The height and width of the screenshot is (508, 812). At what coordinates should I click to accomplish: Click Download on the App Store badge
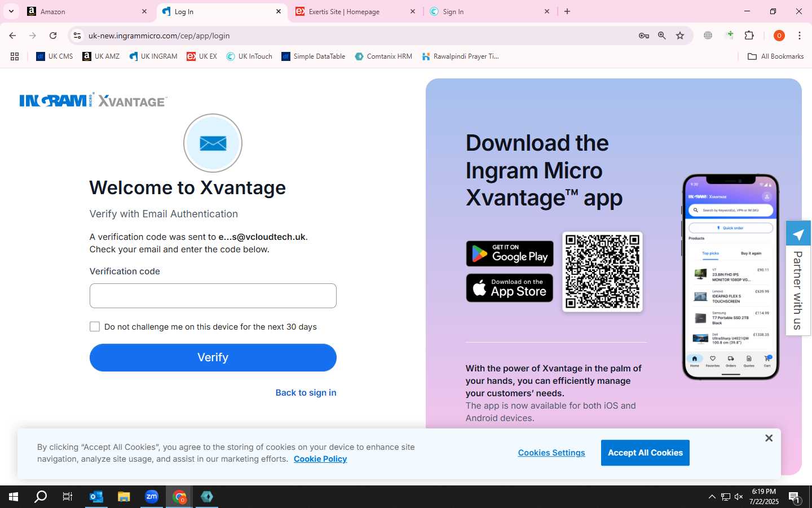click(510, 288)
